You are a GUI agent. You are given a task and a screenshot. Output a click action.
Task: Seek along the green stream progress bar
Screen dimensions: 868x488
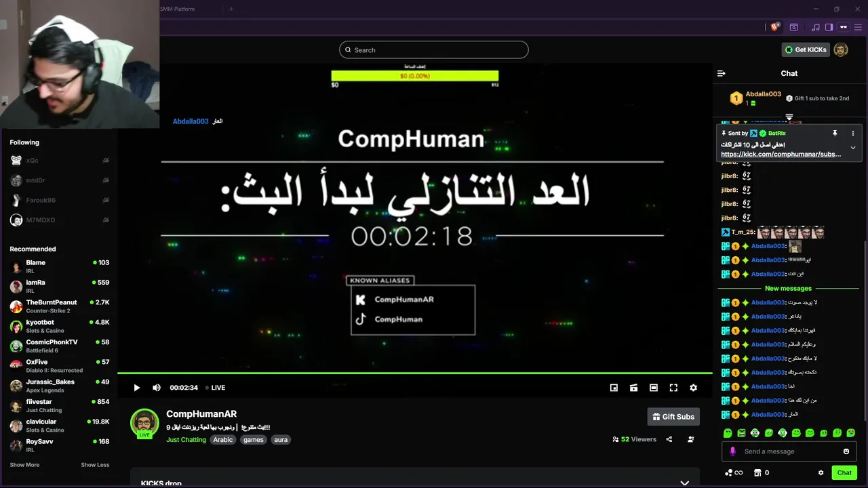coord(415,373)
